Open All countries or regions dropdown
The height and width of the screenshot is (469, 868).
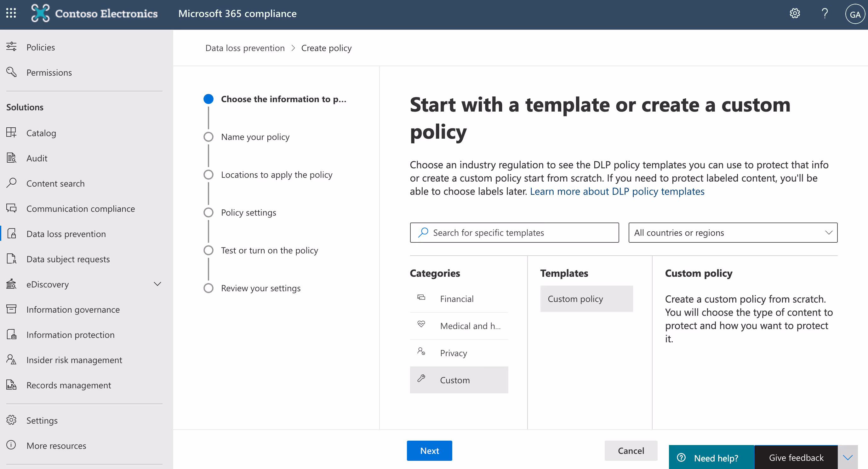point(733,233)
